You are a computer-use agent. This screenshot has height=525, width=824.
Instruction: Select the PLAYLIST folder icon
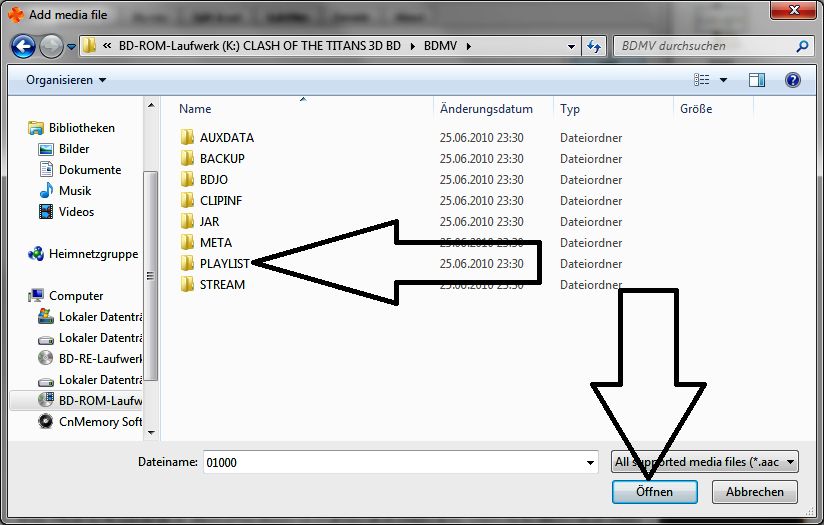tap(187, 263)
